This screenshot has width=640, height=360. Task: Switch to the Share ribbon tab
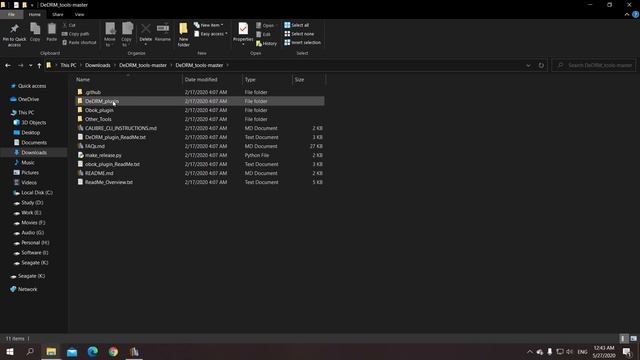[x=58, y=14]
